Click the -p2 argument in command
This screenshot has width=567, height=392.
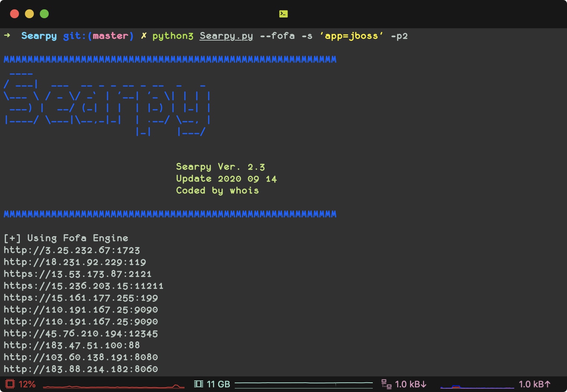click(399, 36)
